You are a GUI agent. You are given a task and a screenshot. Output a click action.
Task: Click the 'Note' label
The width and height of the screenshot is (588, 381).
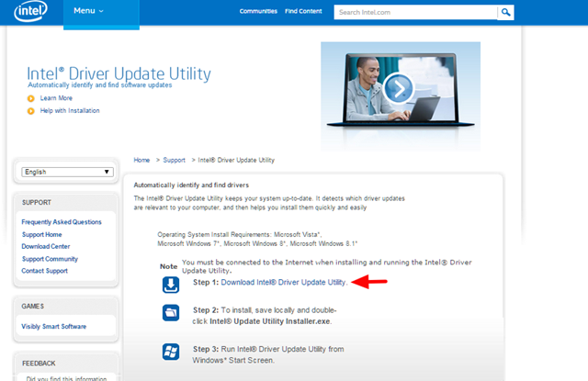click(x=168, y=266)
